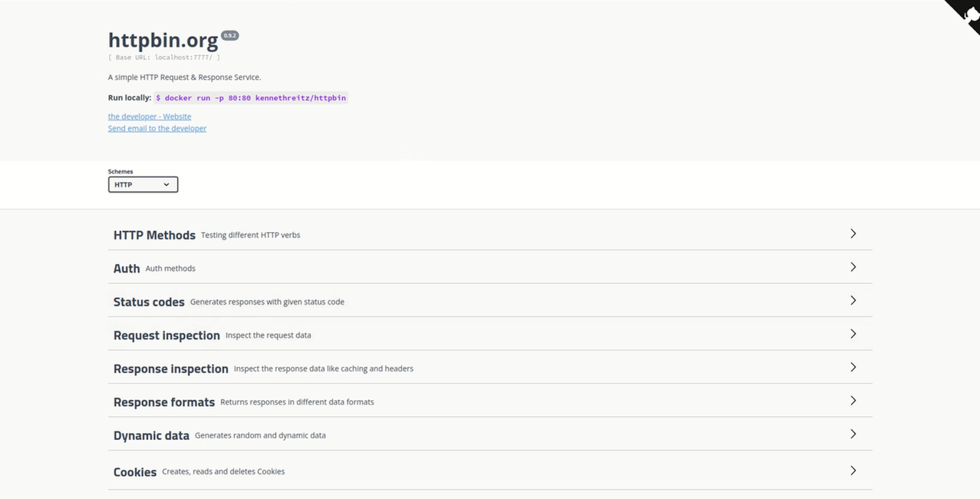Expand the Status codes heading

149,302
